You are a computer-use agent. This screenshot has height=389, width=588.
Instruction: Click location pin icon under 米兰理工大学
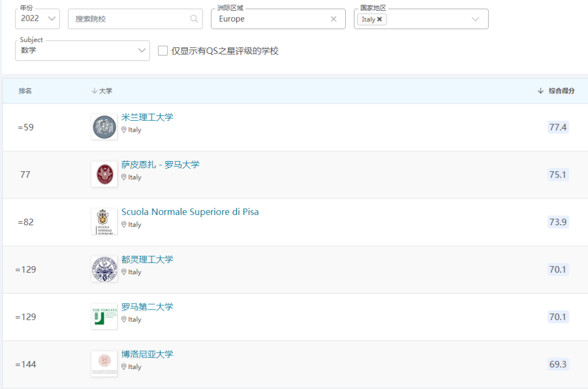[x=124, y=129]
